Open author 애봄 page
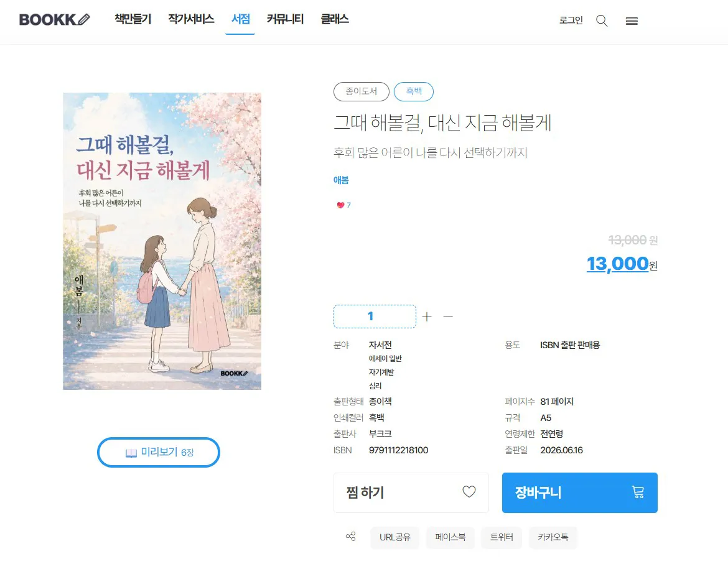Viewport: 728px width, 564px height. click(341, 180)
